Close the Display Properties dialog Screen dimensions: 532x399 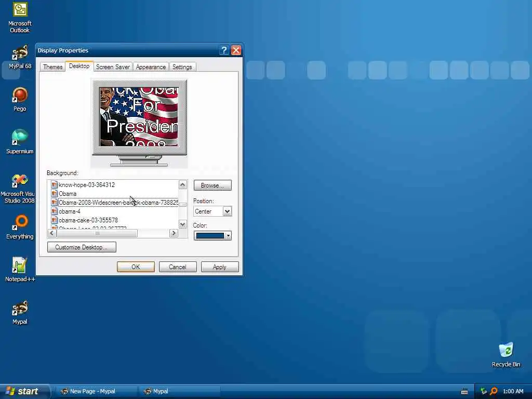tap(236, 50)
